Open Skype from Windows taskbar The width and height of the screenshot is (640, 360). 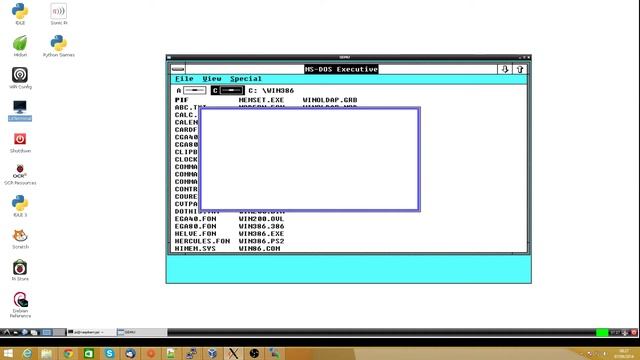pyautogui.click(x=109, y=353)
